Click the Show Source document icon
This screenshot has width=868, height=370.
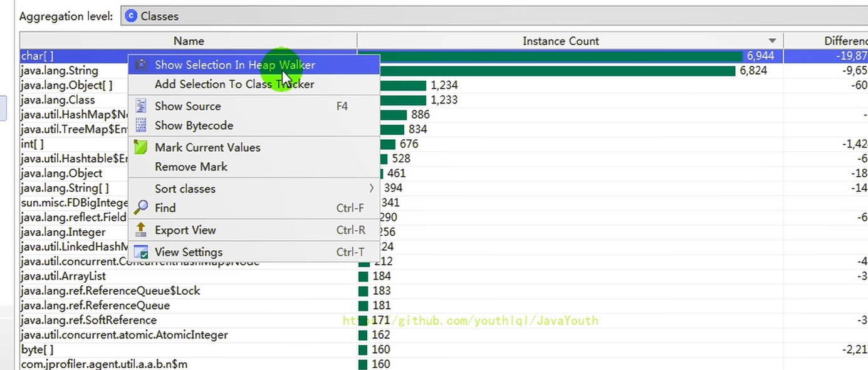point(142,106)
